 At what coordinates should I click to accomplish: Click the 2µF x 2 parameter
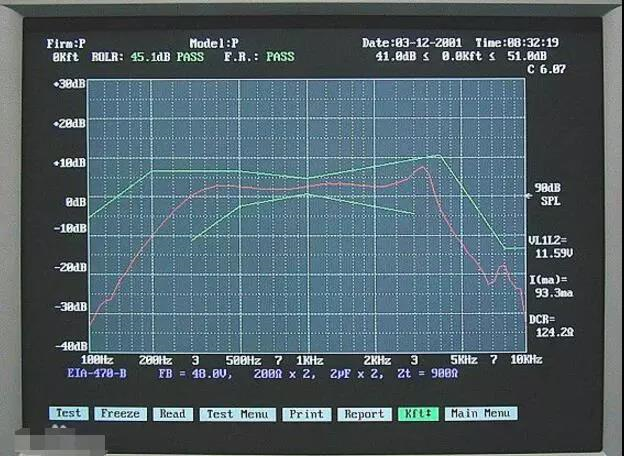tap(356, 374)
